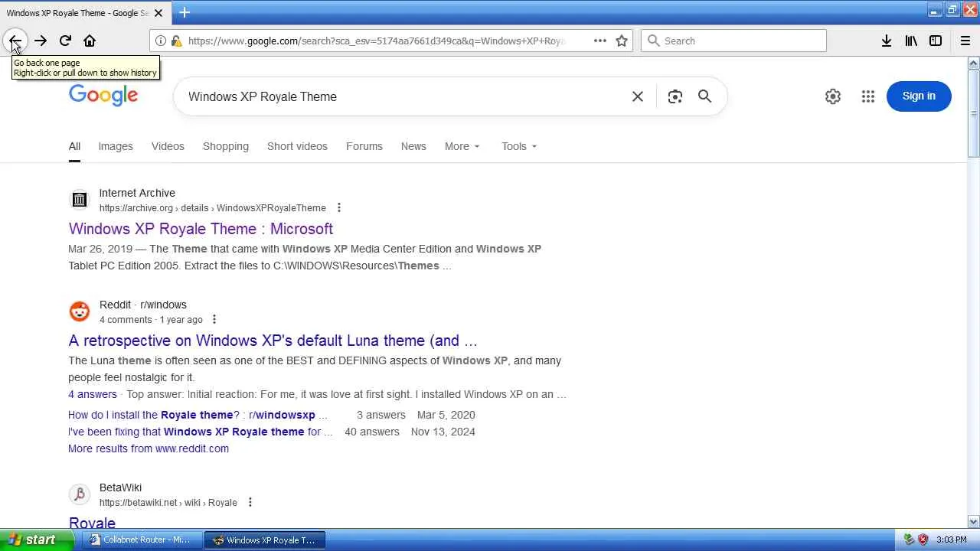Sign in to Google
This screenshot has width=980, height=551.
(x=919, y=96)
